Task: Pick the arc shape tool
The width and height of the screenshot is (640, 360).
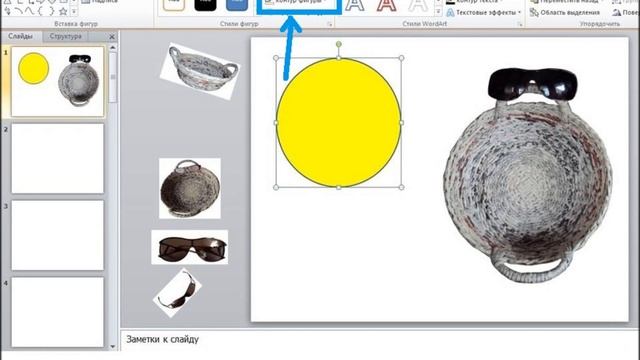Action: 18,11
